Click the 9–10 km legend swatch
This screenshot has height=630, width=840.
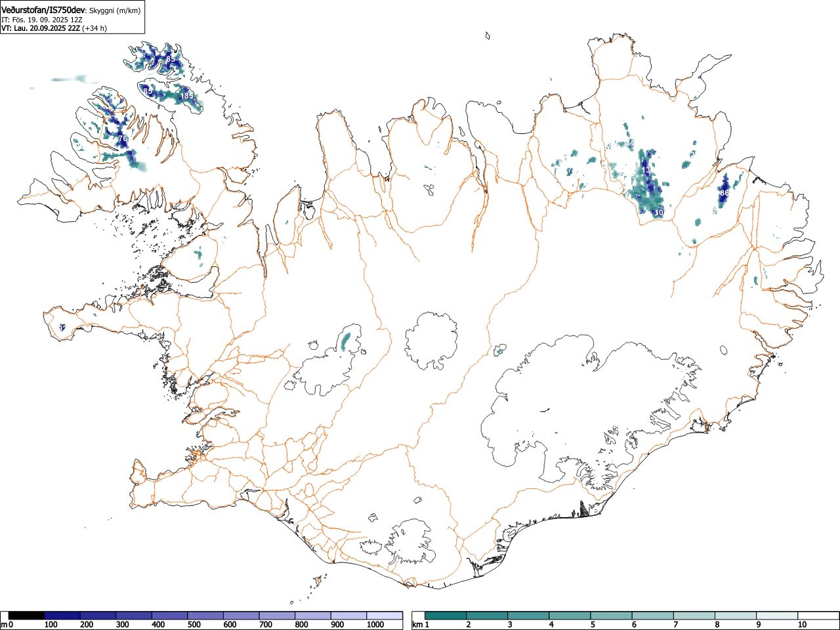[776, 616]
